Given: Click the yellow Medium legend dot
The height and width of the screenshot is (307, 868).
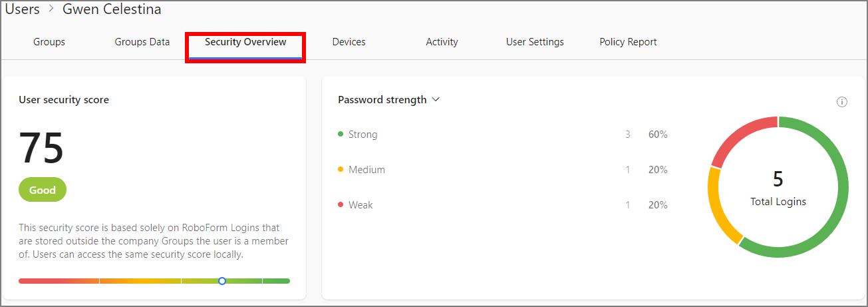Looking at the screenshot, I should click(341, 170).
